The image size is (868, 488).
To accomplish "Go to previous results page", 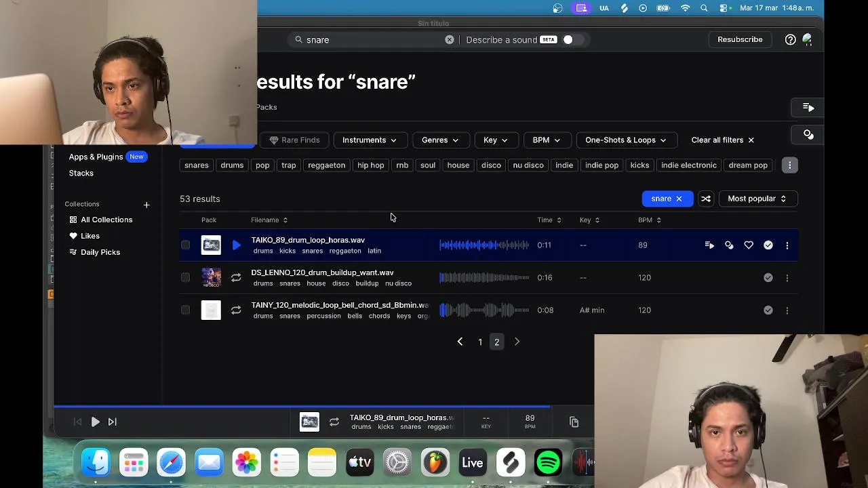I will coord(460,342).
